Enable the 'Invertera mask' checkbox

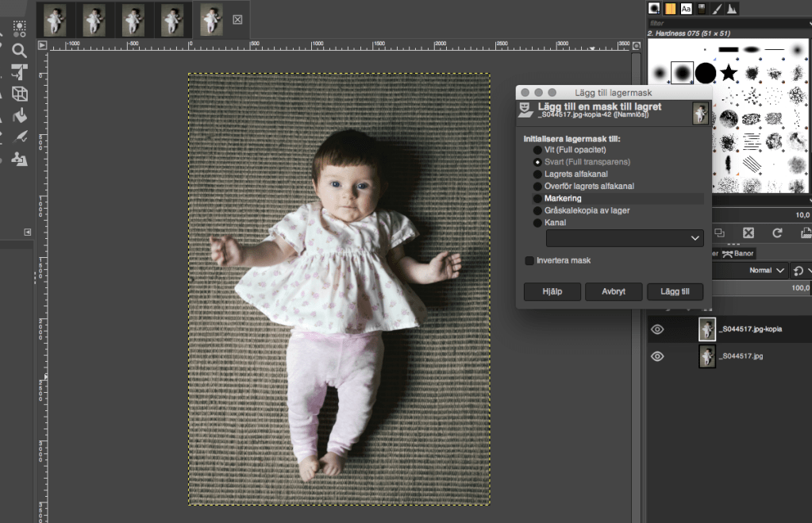pos(529,260)
